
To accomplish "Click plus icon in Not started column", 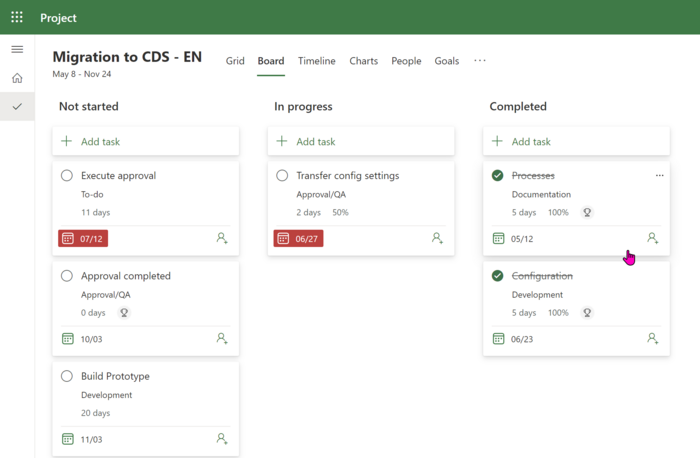I will [x=67, y=141].
